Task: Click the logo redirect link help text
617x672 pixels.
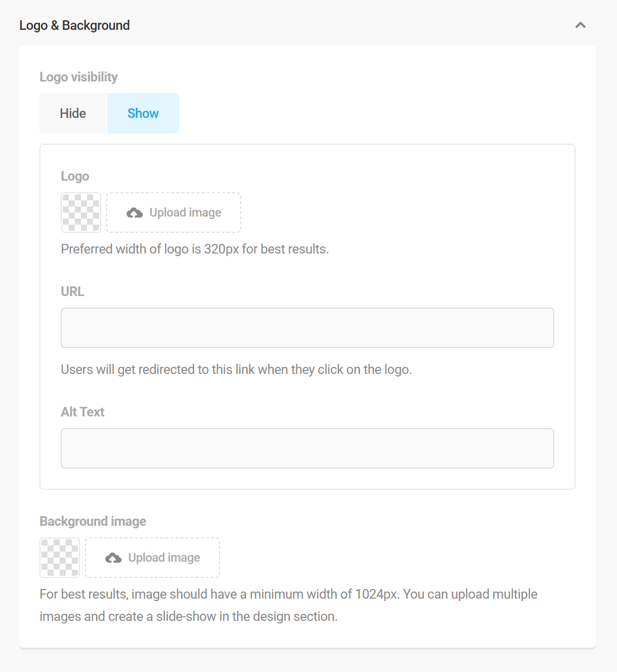Action: point(236,369)
